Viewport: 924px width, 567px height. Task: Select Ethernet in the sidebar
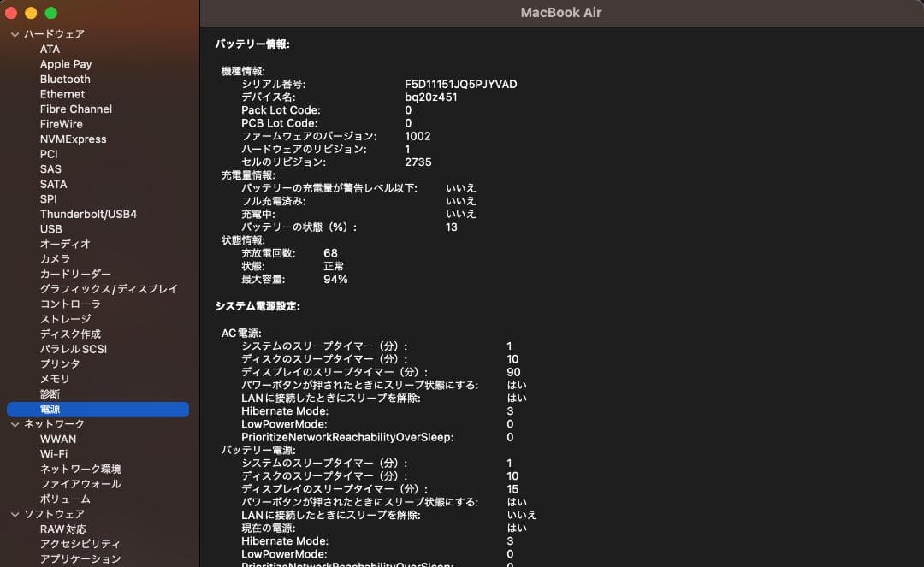pyautogui.click(x=62, y=94)
